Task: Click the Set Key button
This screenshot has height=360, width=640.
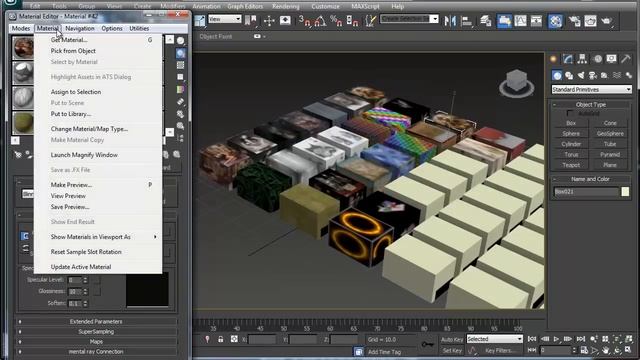Action: 452,351
